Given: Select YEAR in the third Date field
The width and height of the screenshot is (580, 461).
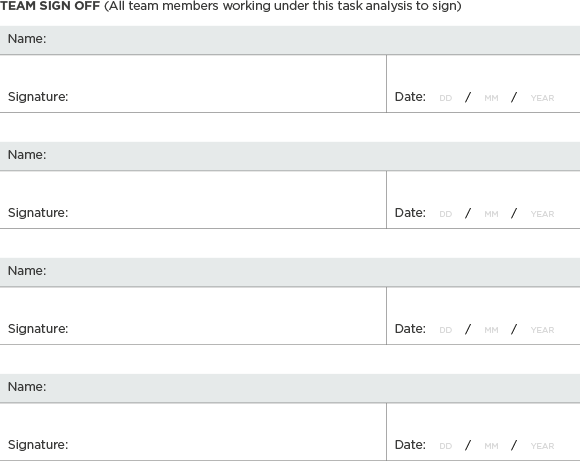Looking at the screenshot, I should tap(542, 330).
